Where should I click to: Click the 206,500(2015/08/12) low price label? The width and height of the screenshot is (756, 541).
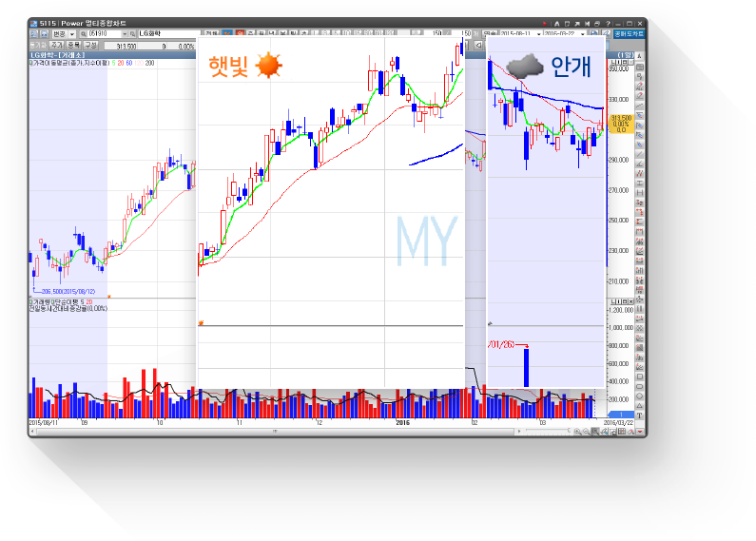(x=68, y=292)
